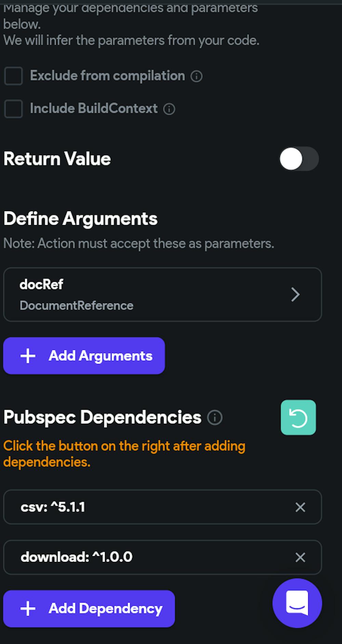Screen dimensions: 342x644
Task: Open the chat support bubble
Action: [x=297, y=603]
